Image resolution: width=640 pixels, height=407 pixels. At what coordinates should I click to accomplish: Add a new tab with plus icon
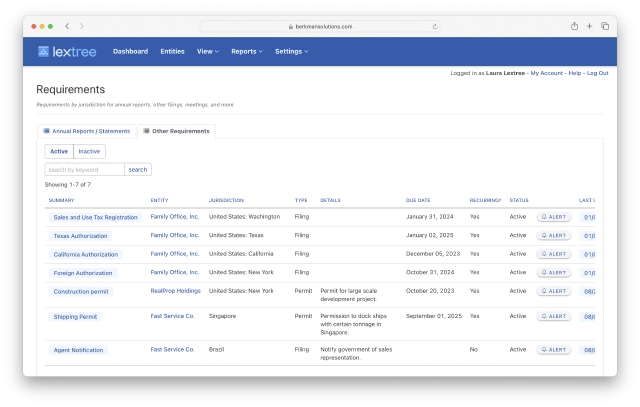[589, 26]
